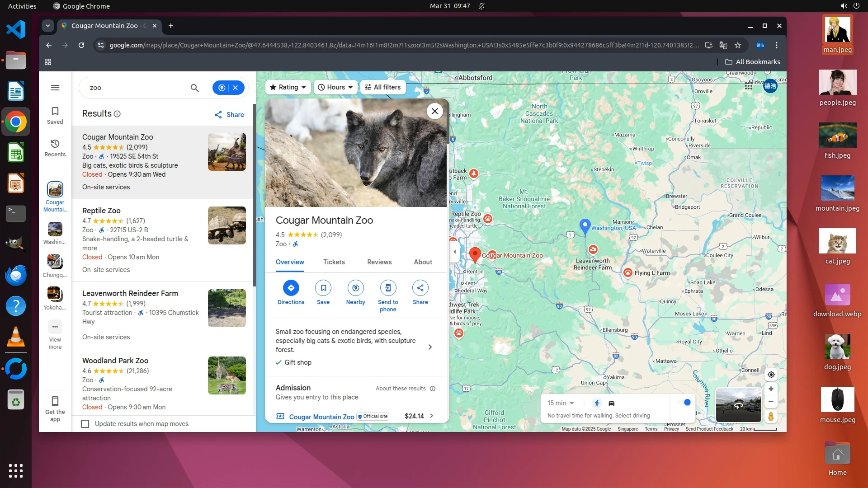Click the Directions icon for Cougar Mountain Zoo
868x488 pixels.
point(291,288)
